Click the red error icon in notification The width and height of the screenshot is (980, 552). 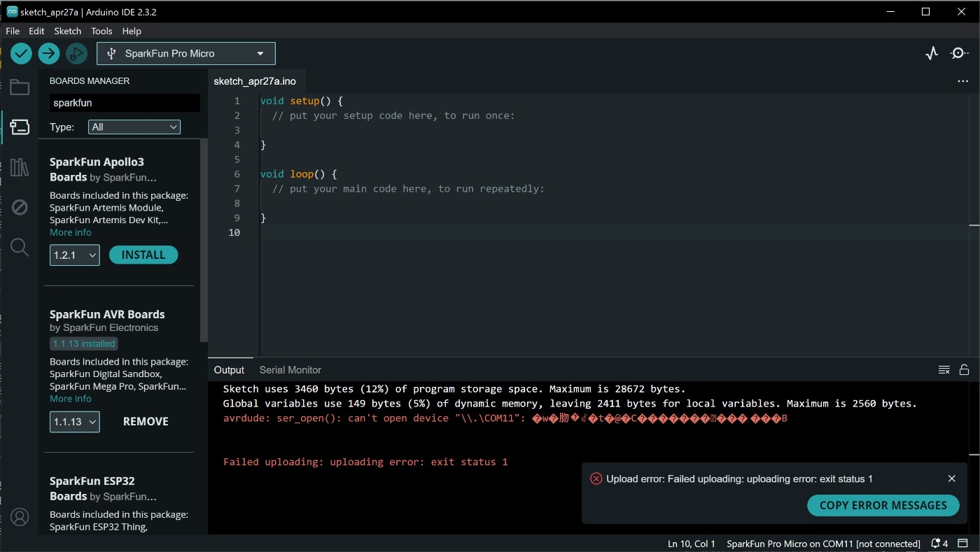pos(596,479)
